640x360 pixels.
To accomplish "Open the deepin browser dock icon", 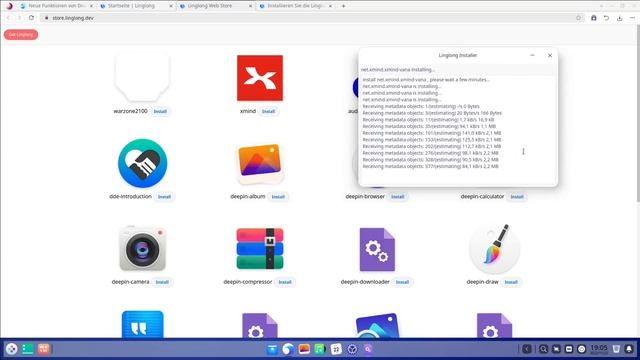I will (288, 349).
